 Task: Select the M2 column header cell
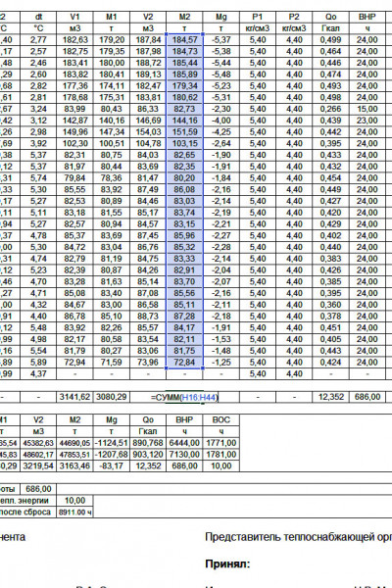(x=184, y=17)
